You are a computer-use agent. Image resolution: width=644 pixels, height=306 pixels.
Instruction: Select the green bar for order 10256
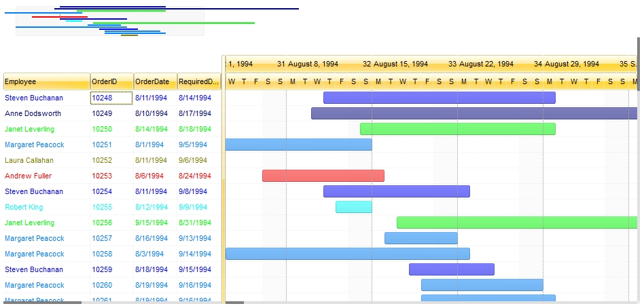pos(516,223)
